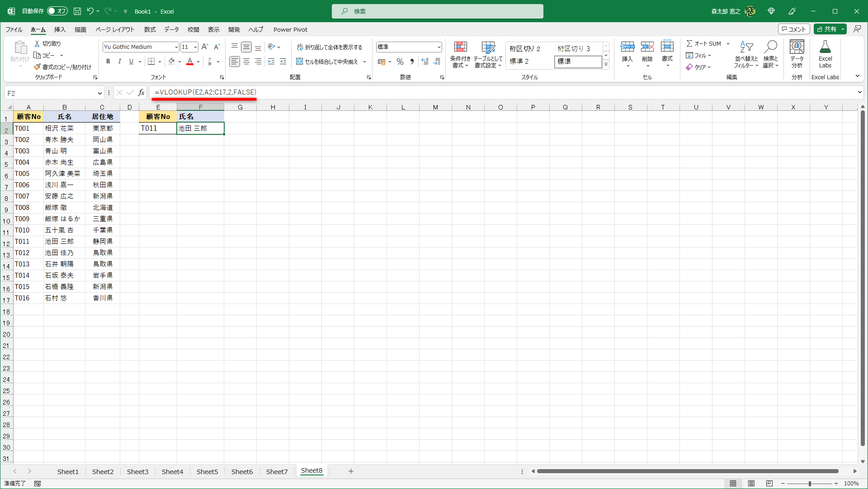This screenshot has width=868, height=489.
Task: Open the font size dropdown
Action: 195,47
